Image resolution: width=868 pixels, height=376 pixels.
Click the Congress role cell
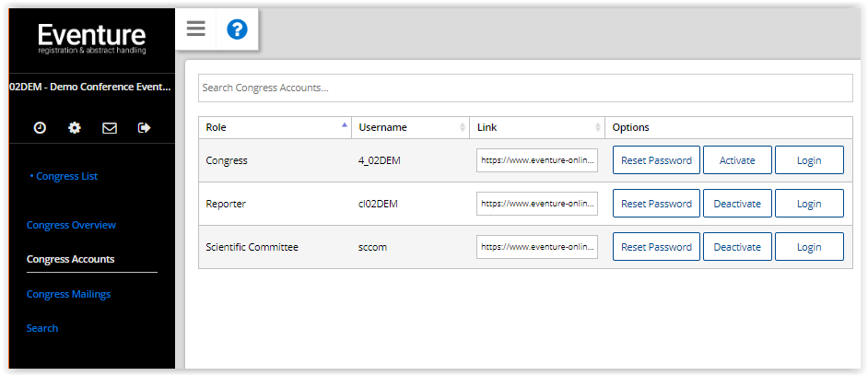click(x=276, y=160)
